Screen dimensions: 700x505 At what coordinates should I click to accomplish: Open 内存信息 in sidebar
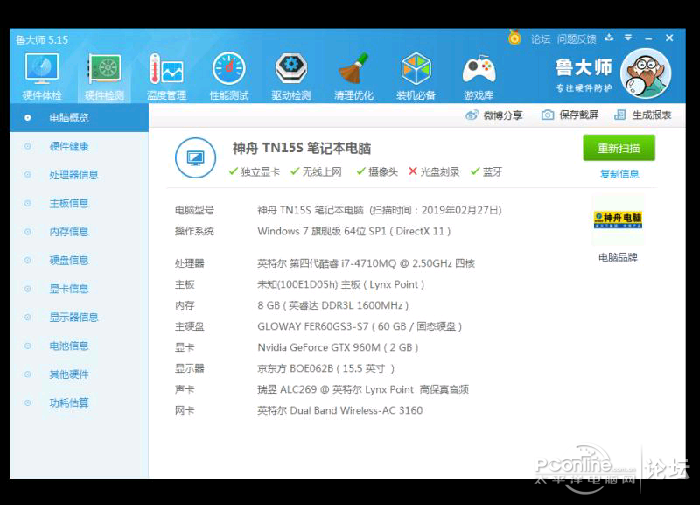point(69,232)
